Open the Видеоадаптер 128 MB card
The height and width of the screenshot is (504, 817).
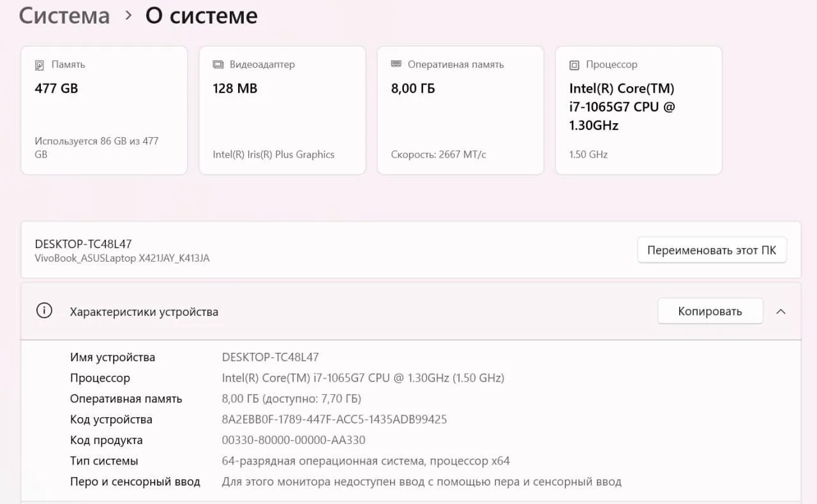coord(282,110)
